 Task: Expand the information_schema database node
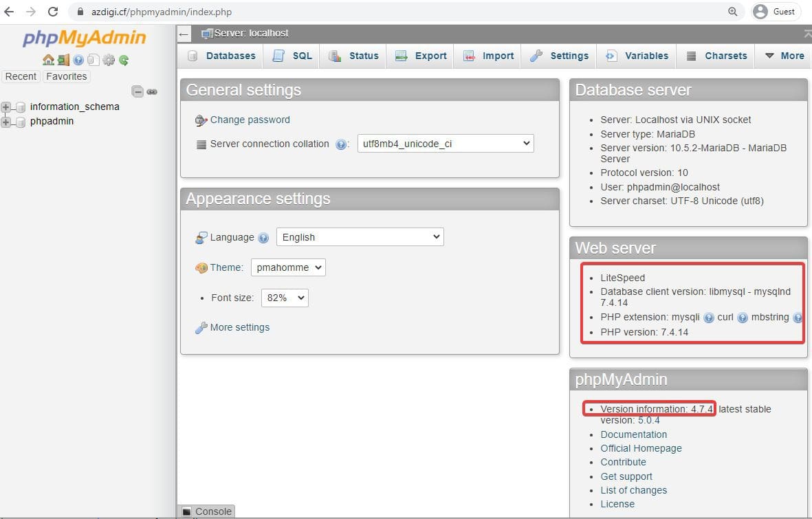(x=7, y=107)
